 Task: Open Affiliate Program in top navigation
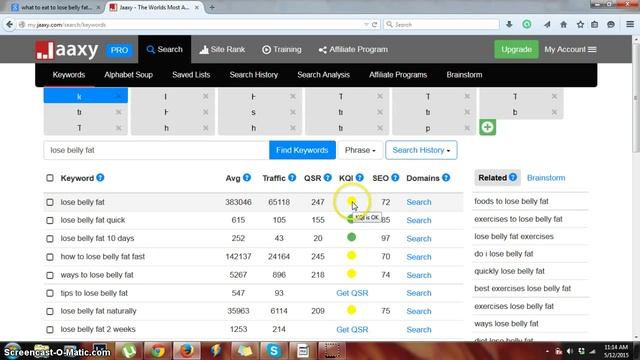pyautogui.click(x=353, y=49)
